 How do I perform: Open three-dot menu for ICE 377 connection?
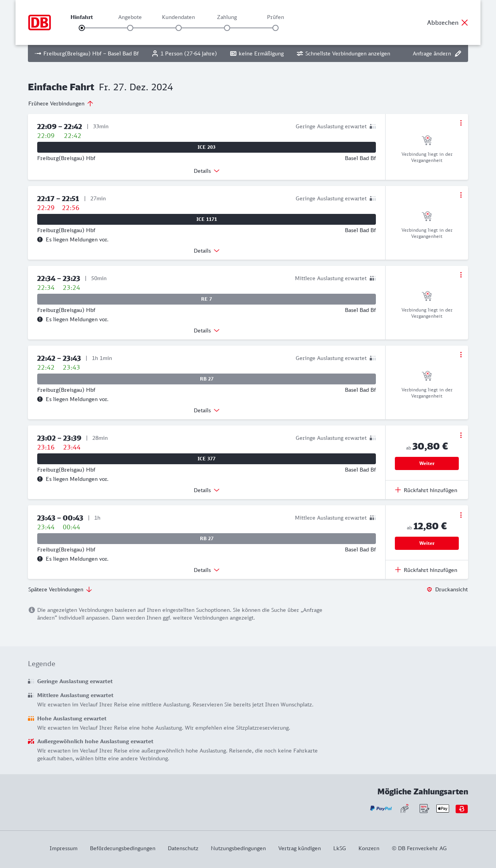point(461,435)
